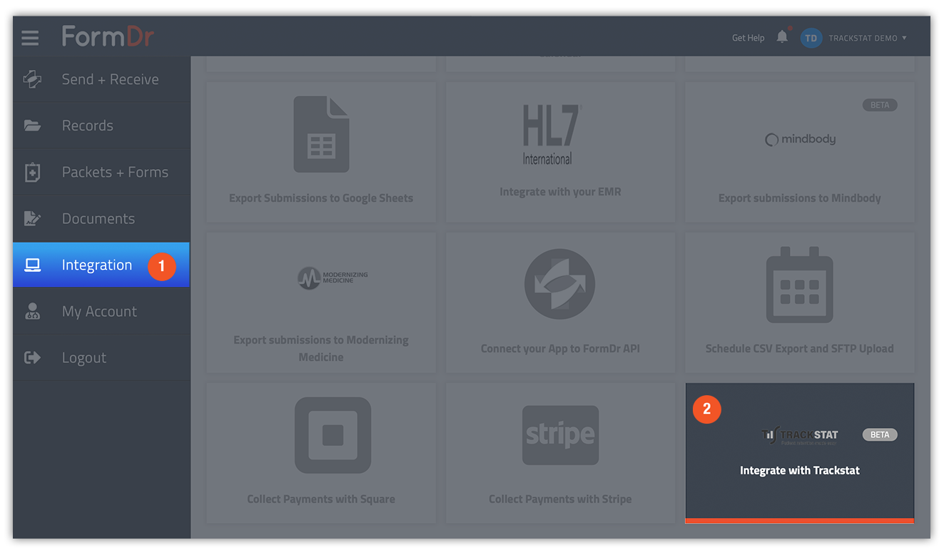This screenshot has width=944, height=560.
Task: Click the mindbody logo
Action: (x=800, y=139)
